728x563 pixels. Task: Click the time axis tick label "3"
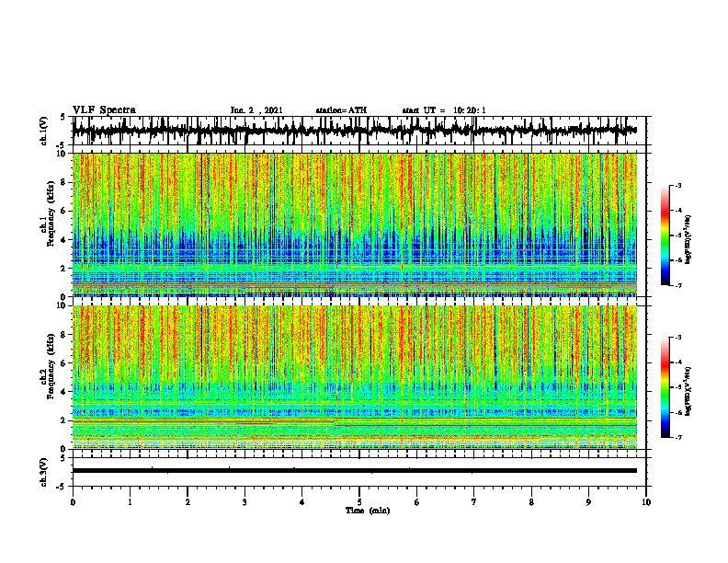click(x=245, y=502)
